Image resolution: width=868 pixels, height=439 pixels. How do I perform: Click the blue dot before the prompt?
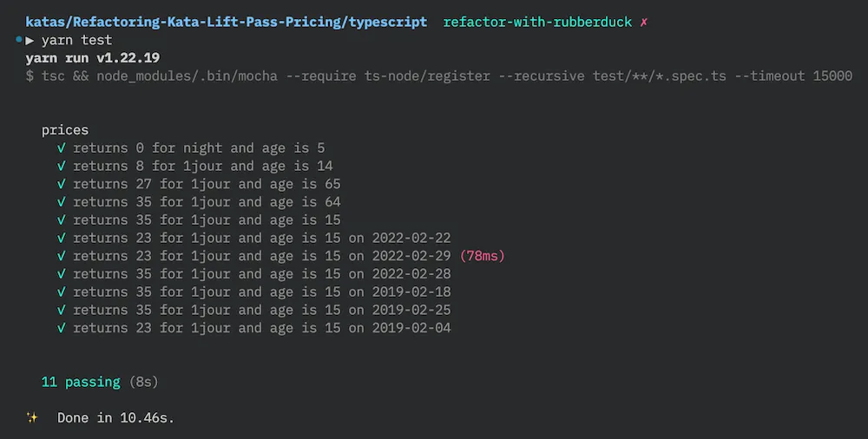[x=18, y=40]
